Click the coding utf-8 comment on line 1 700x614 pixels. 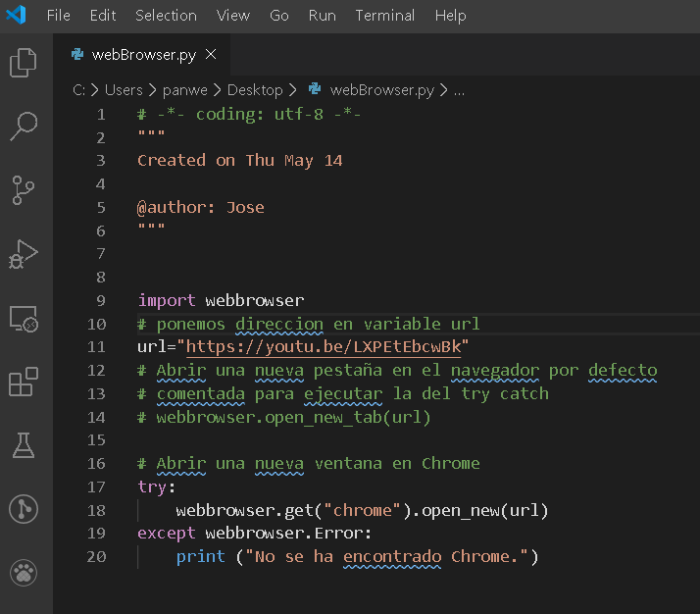pos(249,115)
